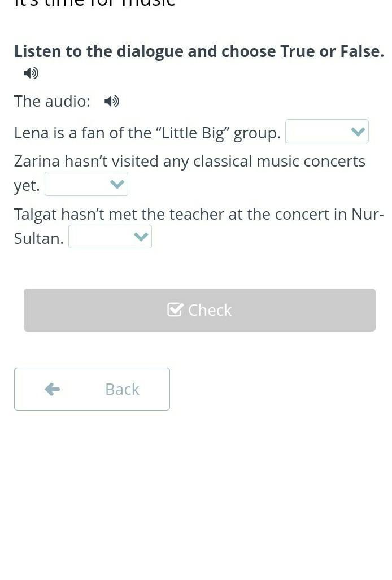Click the gray Check button
The height and width of the screenshot is (580, 392).
pyautogui.click(x=200, y=310)
